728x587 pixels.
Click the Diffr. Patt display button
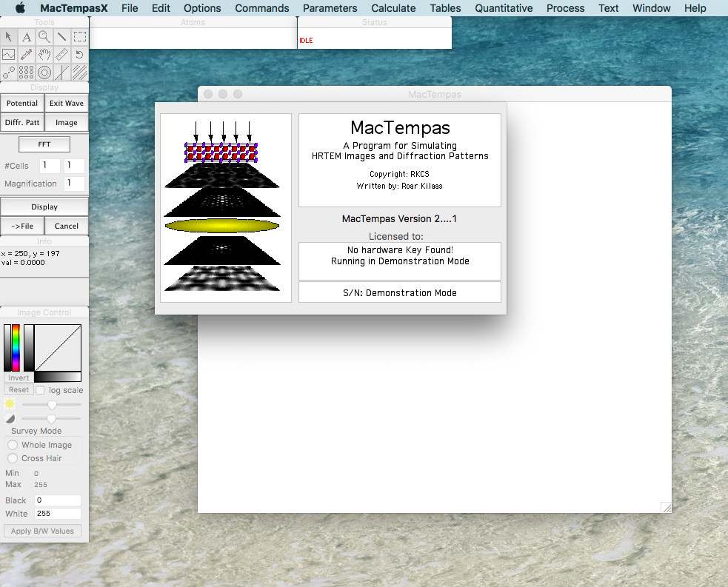(x=22, y=122)
